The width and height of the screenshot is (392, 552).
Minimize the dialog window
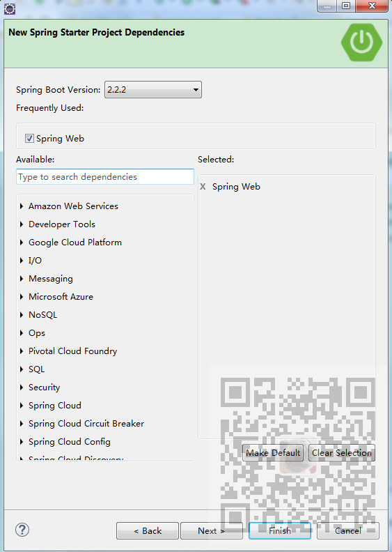click(327, 6)
